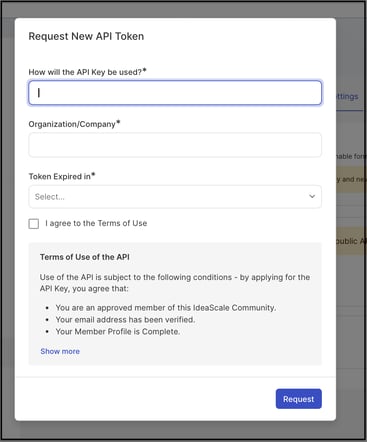
Task: Click the 'How will the API Key be used?' label
Action: point(87,72)
